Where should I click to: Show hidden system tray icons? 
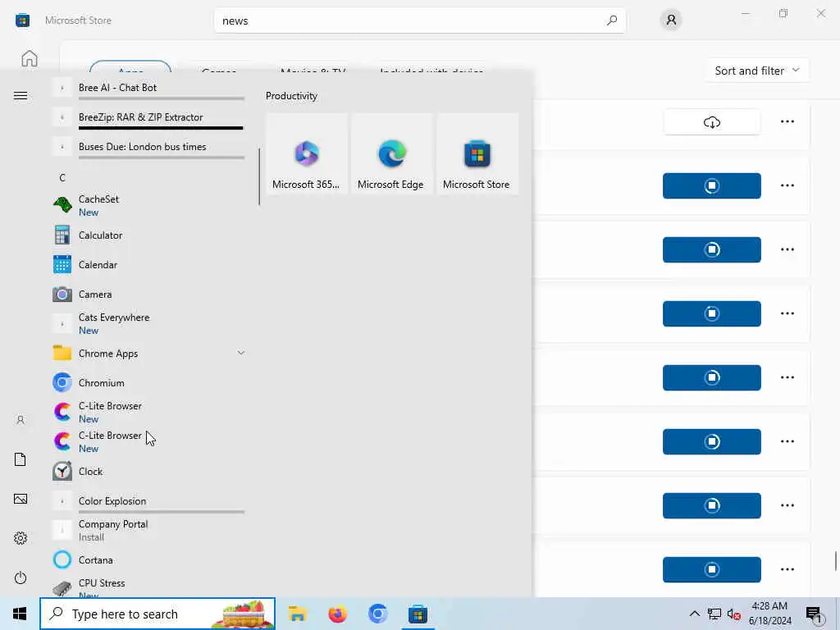point(694,614)
